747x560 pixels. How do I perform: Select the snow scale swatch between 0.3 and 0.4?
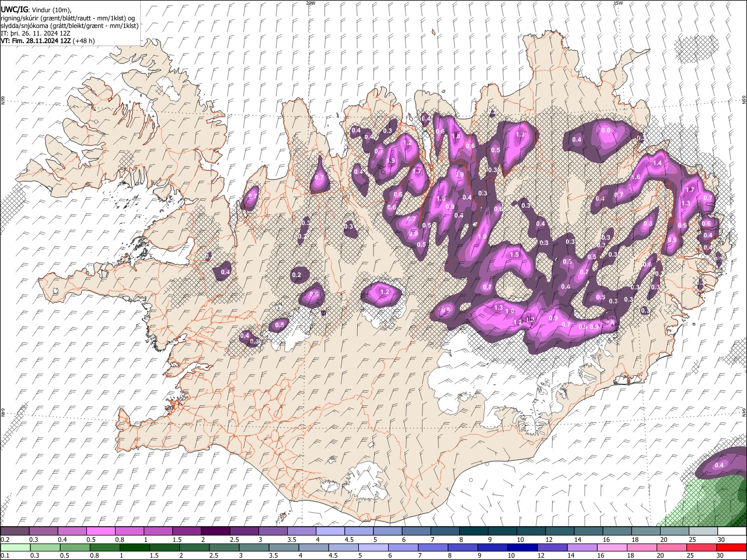click(x=43, y=531)
